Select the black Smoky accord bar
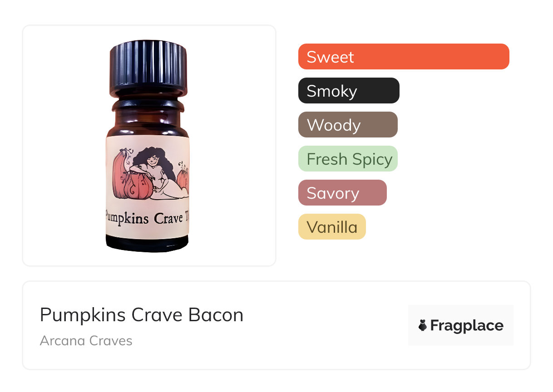The height and width of the screenshot is (392, 553). tap(349, 91)
